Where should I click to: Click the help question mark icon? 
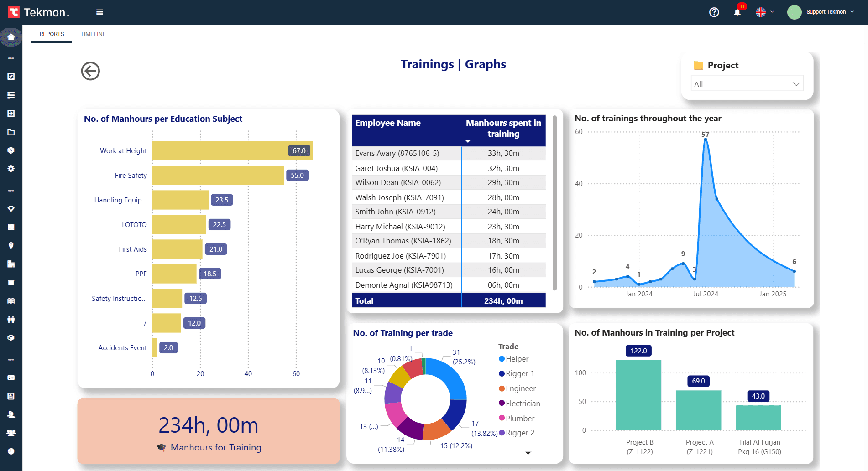pos(714,12)
